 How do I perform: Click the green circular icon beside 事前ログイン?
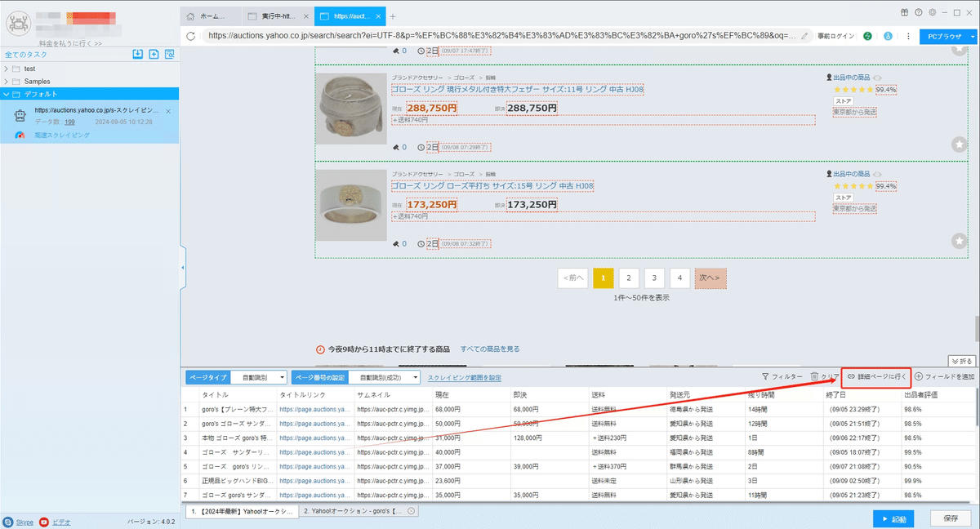pyautogui.click(x=867, y=36)
